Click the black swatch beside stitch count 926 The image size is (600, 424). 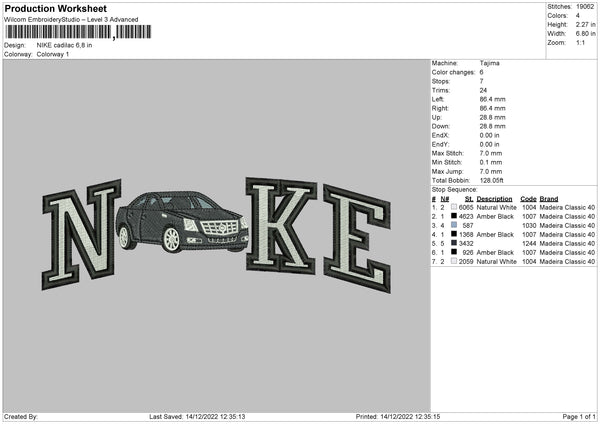tap(453, 252)
